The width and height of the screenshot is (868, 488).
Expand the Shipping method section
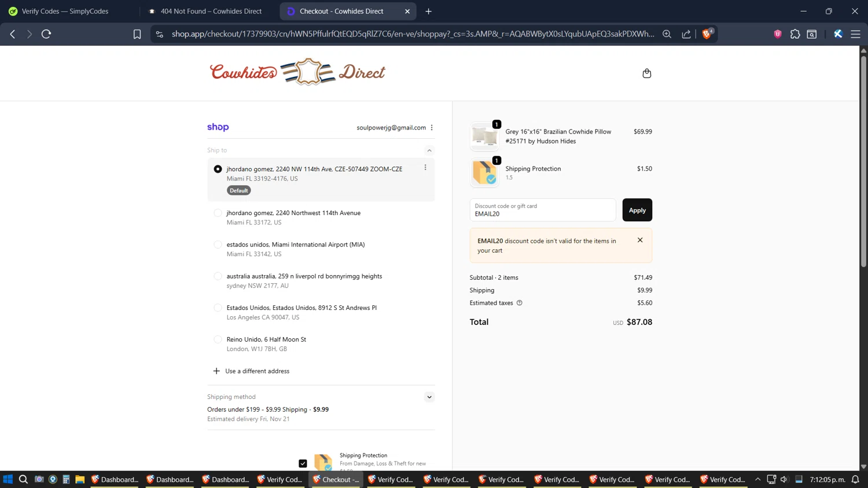coord(429,397)
